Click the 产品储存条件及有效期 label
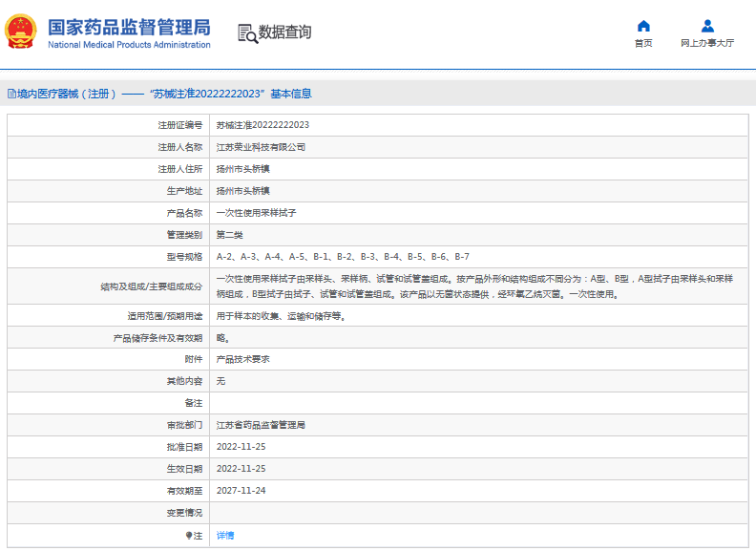The width and height of the screenshot is (756, 551). (x=158, y=338)
